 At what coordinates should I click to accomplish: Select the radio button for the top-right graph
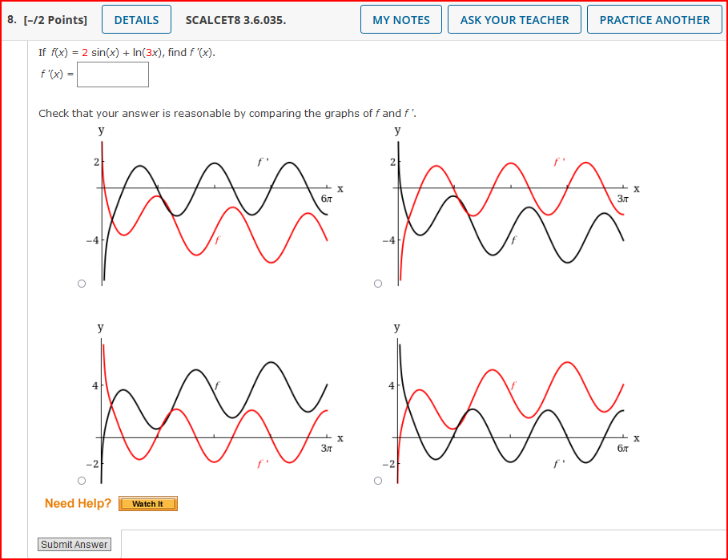[377, 283]
